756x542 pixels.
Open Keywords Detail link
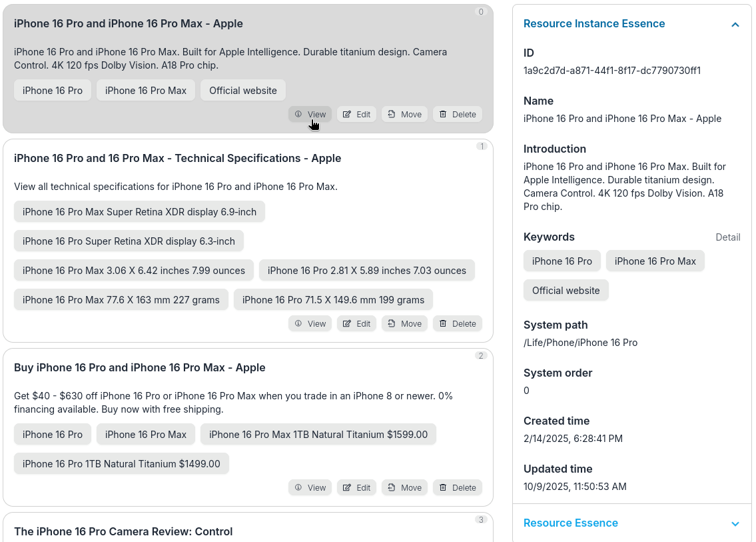[727, 237]
